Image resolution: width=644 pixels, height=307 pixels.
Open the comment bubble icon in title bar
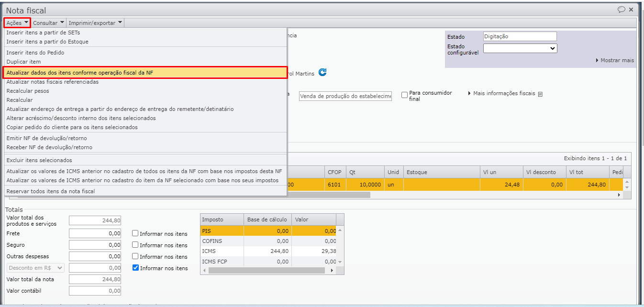(622, 9)
